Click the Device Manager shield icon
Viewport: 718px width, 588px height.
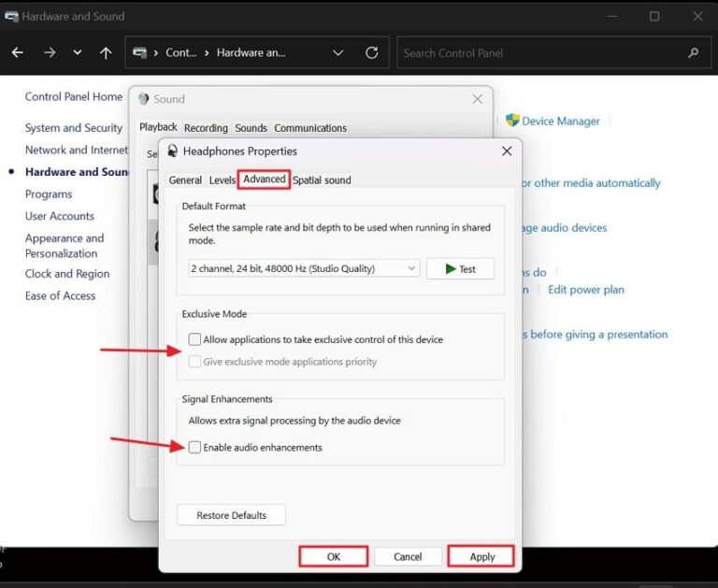click(512, 121)
